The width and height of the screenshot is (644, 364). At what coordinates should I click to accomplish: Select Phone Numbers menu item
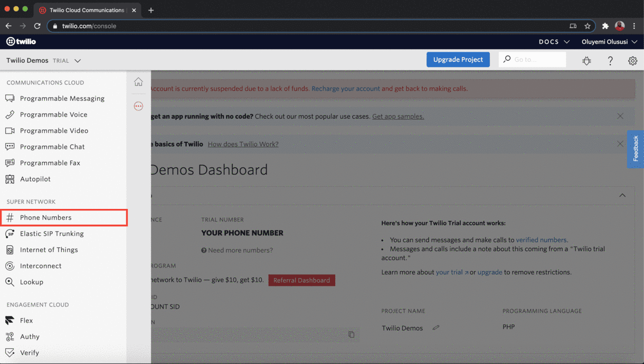pos(63,217)
